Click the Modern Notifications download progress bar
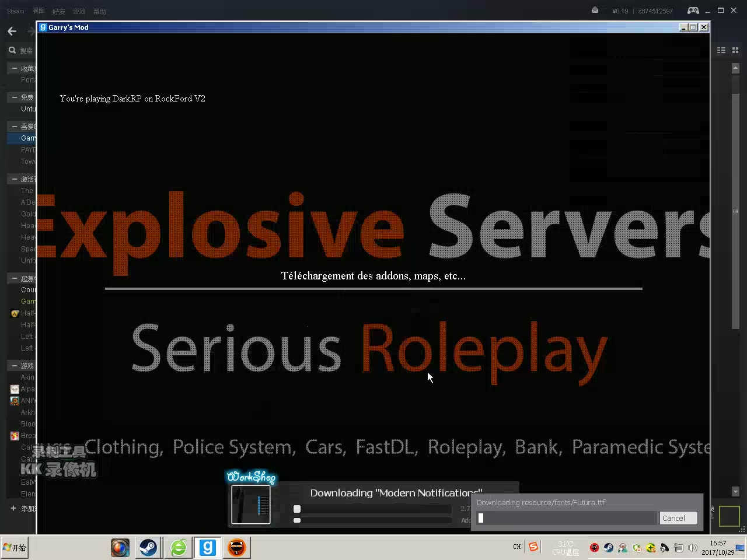Image resolution: width=747 pixels, height=560 pixels. tap(372, 509)
